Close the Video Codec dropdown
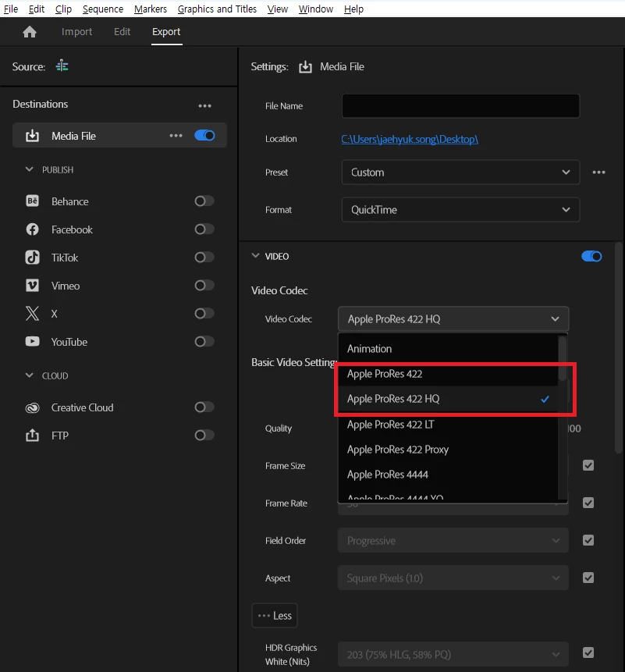Viewport: 625px width, 672px height. point(453,319)
